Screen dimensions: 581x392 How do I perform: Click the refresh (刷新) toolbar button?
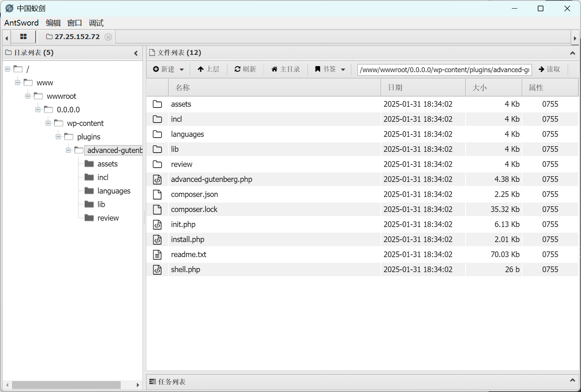point(245,69)
